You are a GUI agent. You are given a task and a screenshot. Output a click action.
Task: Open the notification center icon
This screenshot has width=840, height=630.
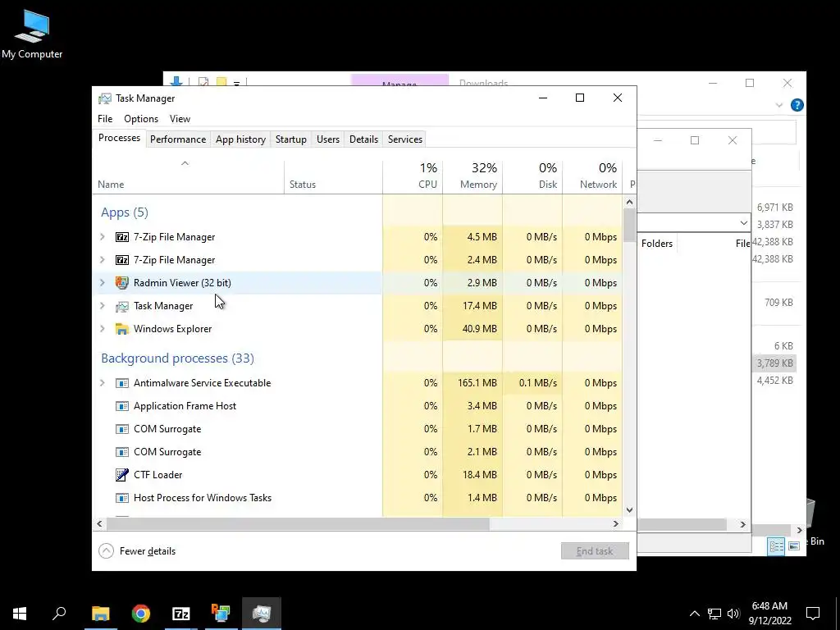pos(813,614)
